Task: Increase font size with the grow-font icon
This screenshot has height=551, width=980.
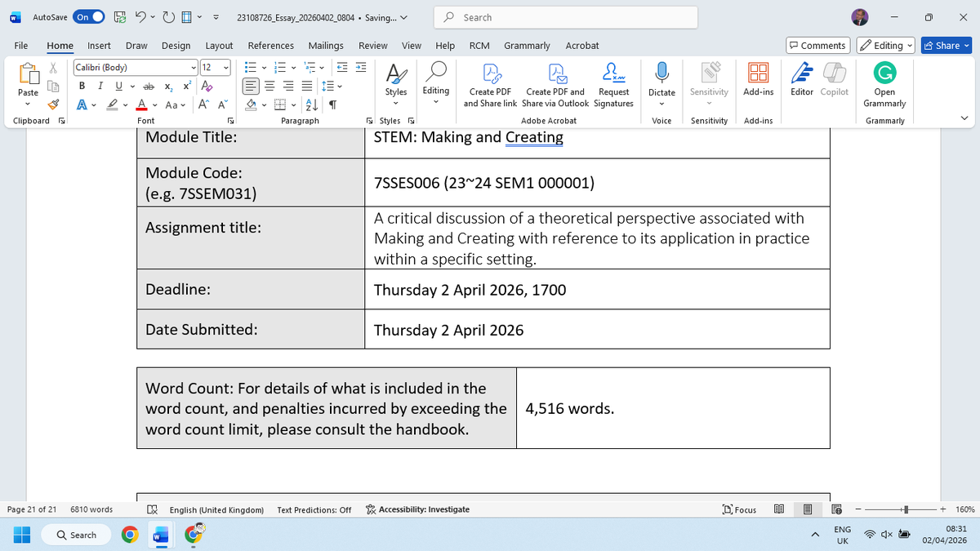Action: (203, 104)
